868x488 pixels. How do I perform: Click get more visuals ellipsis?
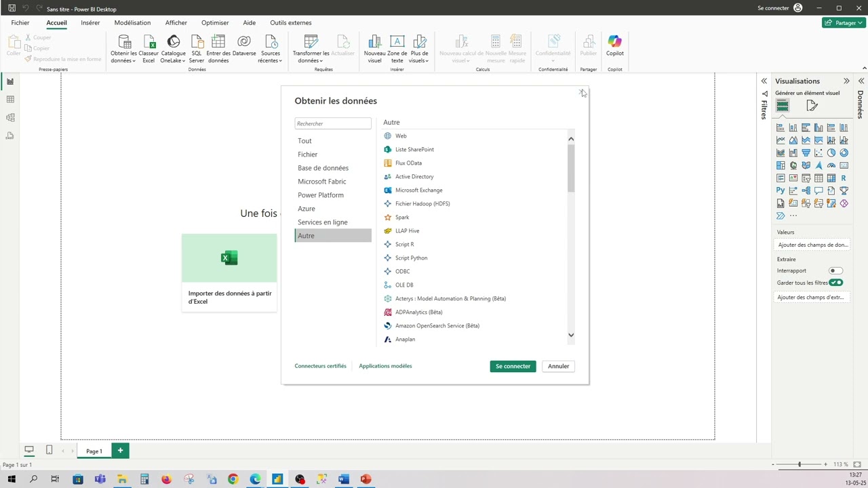click(x=793, y=216)
